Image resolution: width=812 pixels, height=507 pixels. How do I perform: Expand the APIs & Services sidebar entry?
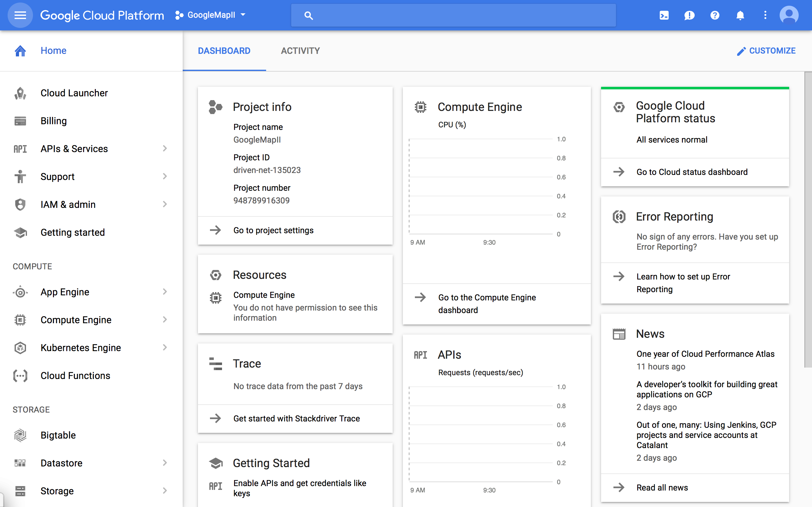164,149
